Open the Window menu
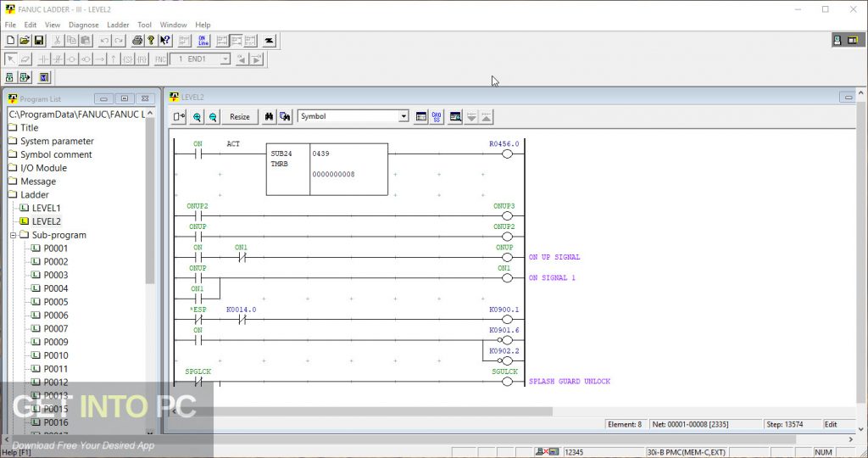The width and height of the screenshot is (868, 458). [173, 25]
